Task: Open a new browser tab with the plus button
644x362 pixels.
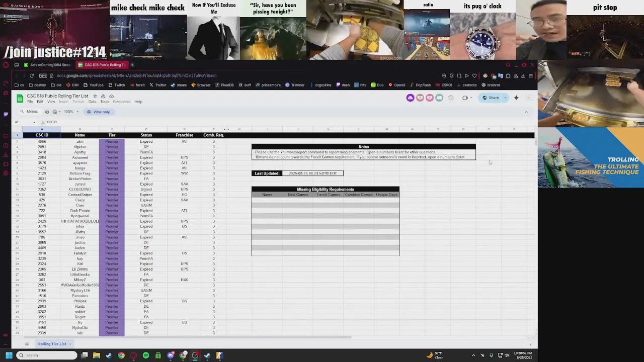Action: (132, 65)
